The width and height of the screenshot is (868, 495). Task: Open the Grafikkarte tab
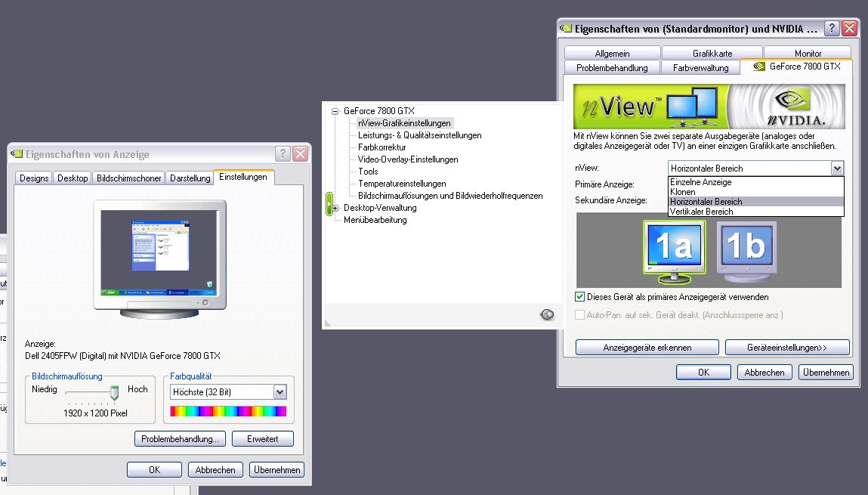(712, 53)
